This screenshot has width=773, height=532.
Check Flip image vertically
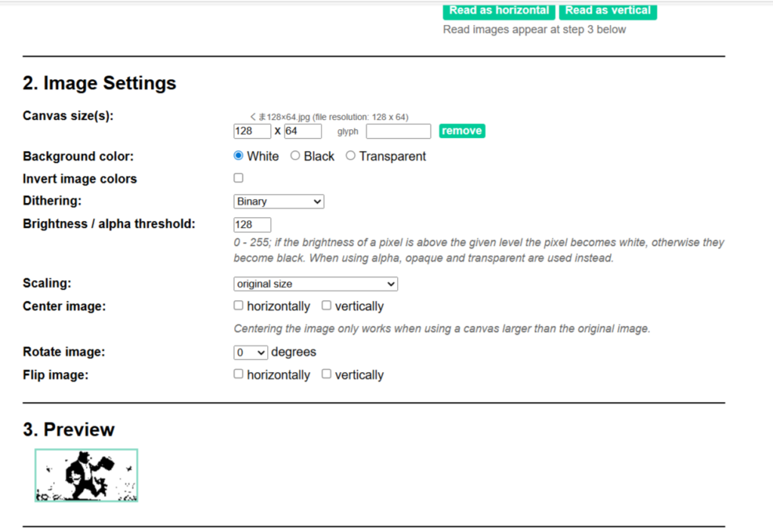point(326,374)
